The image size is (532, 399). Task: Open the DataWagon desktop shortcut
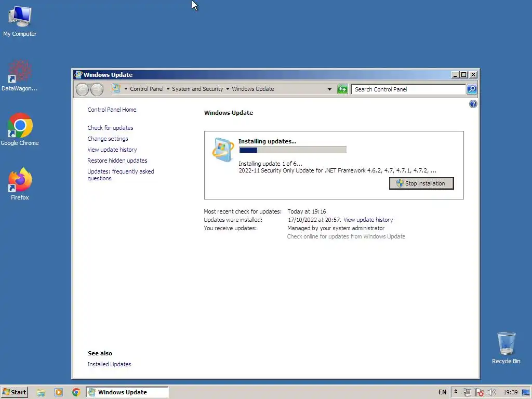(x=20, y=76)
